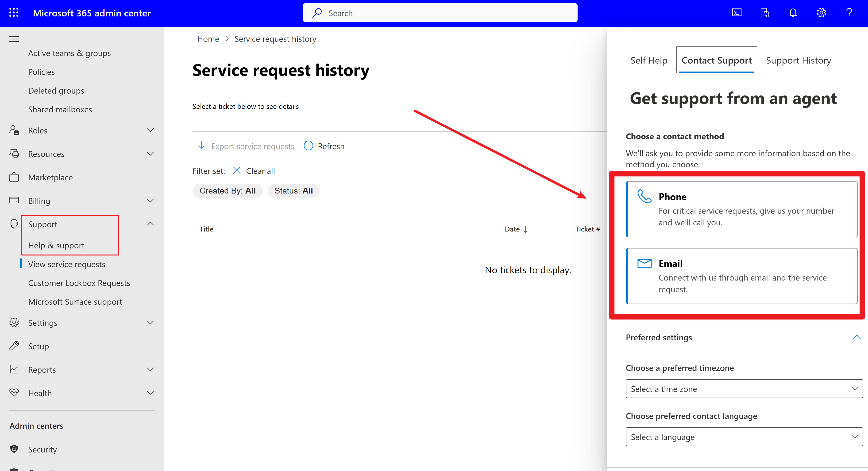This screenshot has width=868, height=471.
Task: Go to the Home breadcrumb link
Action: tap(208, 39)
